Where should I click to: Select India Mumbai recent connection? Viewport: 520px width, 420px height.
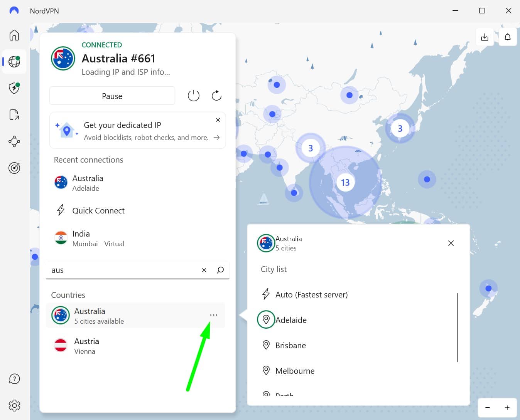[137, 238]
